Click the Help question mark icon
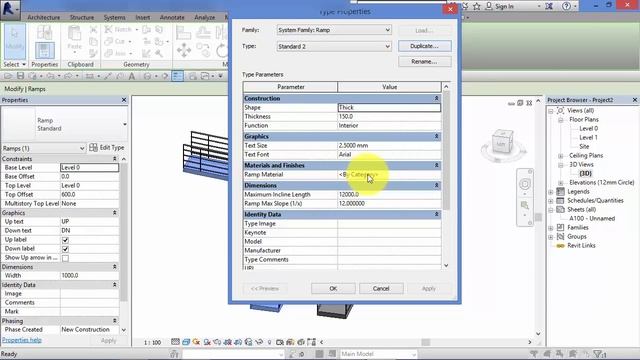The image size is (640, 360). (566, 6)
